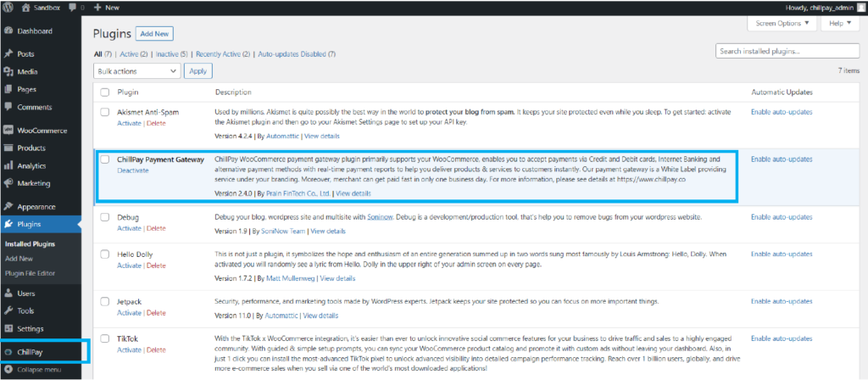Open the comments bubble icon in admin bar
Screen dimensions: 868x380
73,8
